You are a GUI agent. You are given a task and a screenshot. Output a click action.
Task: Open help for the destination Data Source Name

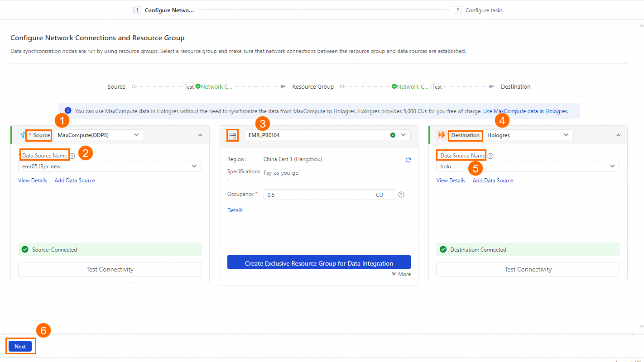(490, 155)
